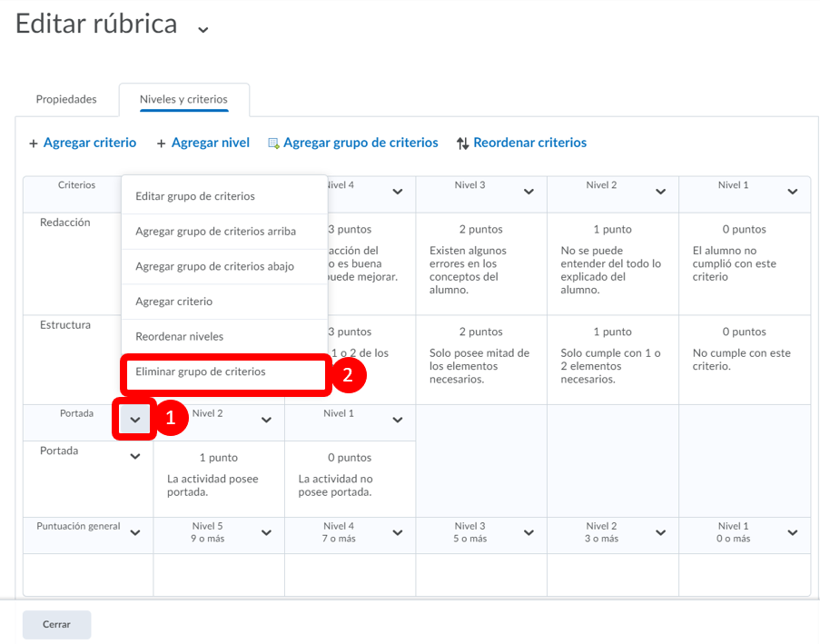Click the Nivel 5 chevron in Puntuación general
This screenshot has width=820, height=644.
266,533
